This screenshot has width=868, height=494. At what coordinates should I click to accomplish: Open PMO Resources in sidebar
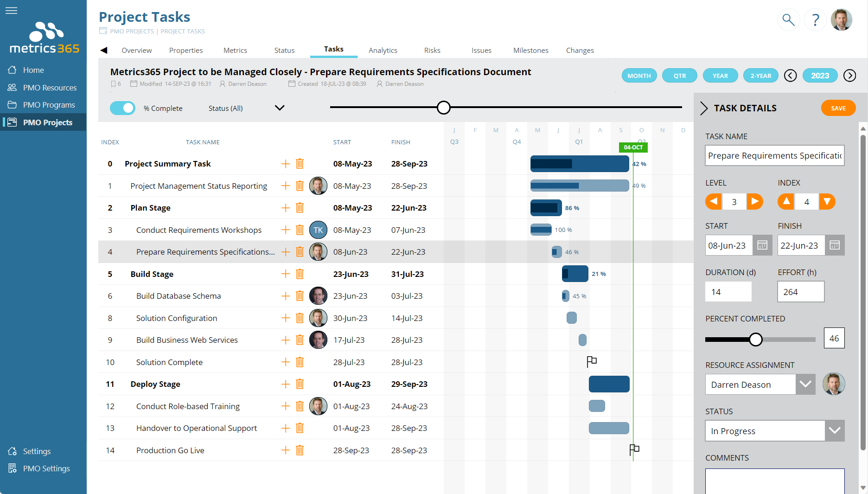tap(50, 88)
